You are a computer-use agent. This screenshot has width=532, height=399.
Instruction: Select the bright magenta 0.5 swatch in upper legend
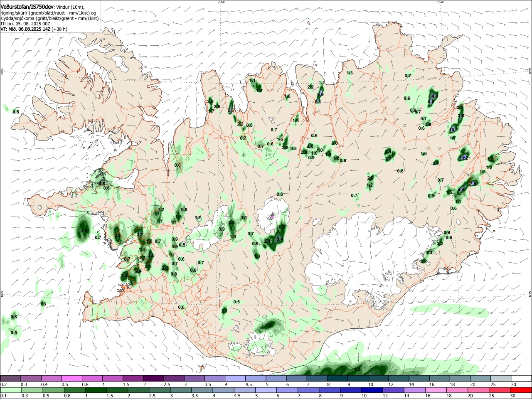[x=71, y=378]
